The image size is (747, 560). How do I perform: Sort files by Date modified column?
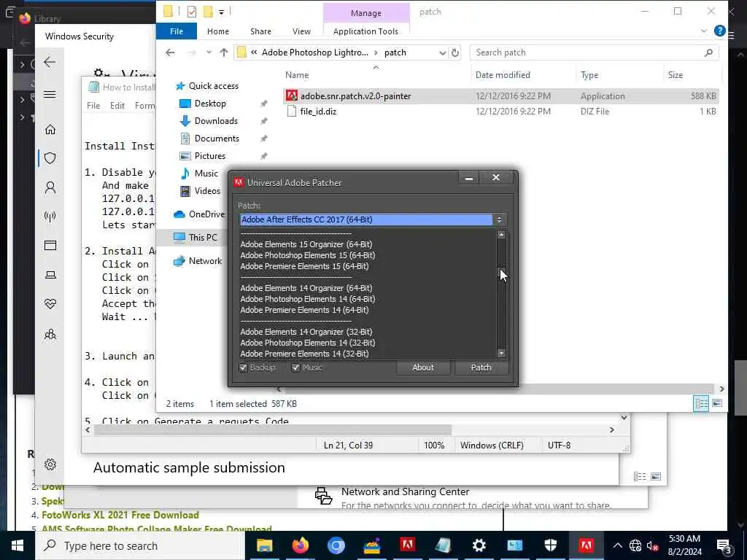click(503, 75)
